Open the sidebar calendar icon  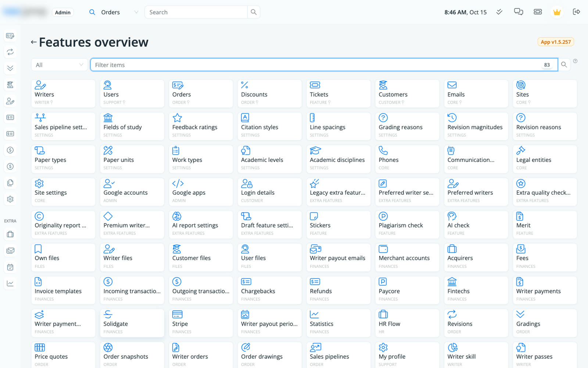[x=10, y=267]
